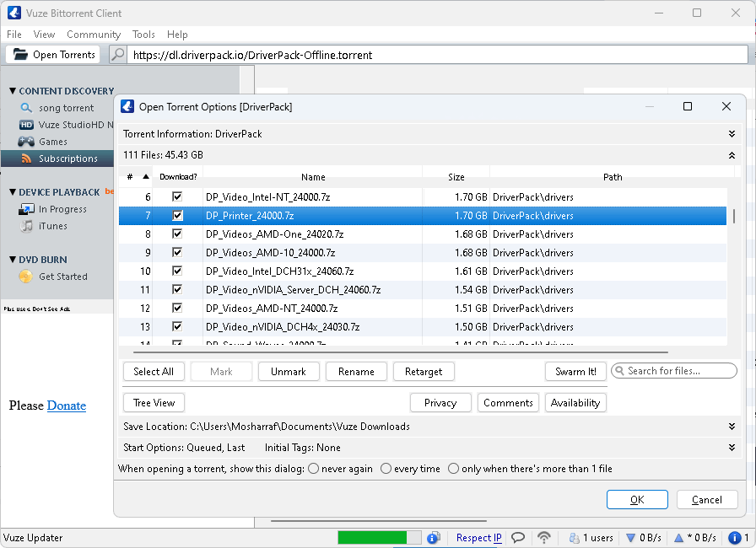The height and width of the screenshot is (548, 756).
Task: Uncheck download for DP_Videos_AMD-NT_24000.7z
Action: tap(177, 308)
